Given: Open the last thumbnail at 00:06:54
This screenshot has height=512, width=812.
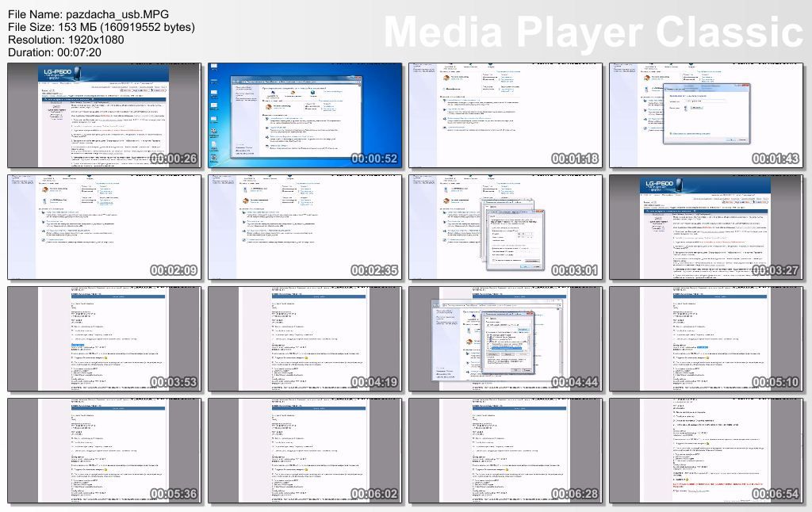Looking at the screenshot, I should pyautogui.click(x=707, y=451).
